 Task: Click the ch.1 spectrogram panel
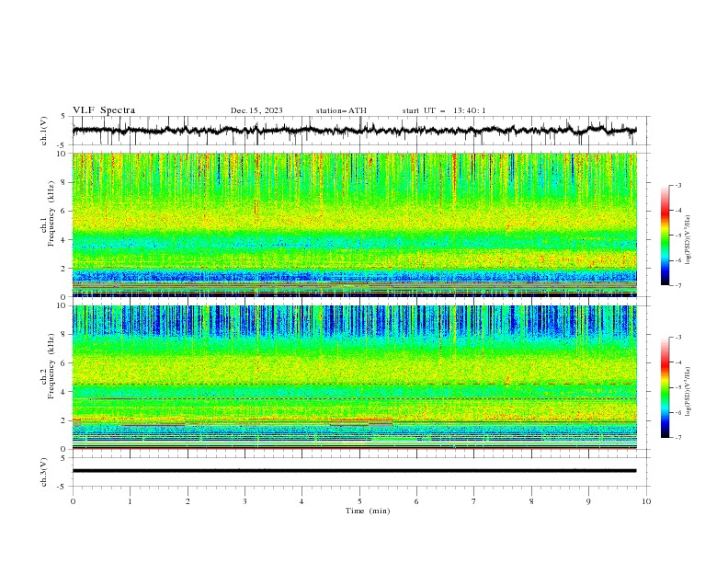(354, 224)
